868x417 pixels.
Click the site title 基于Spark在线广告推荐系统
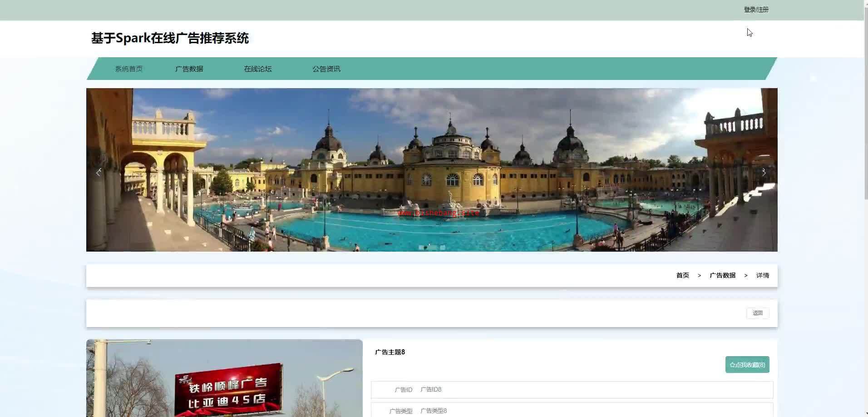click(170, 38)
